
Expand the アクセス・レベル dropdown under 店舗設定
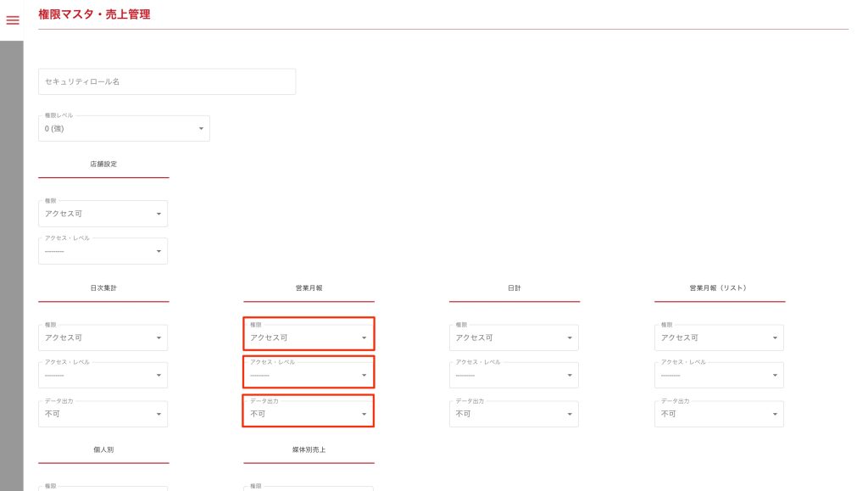103,251
